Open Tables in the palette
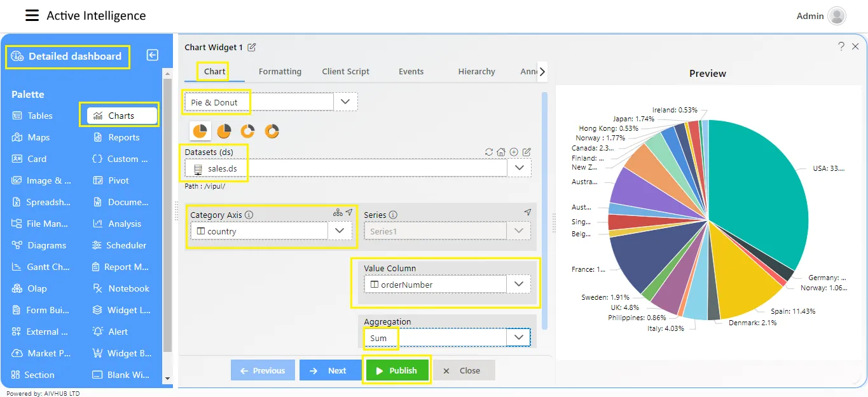The height and width of the screenshot is (397, 868). pos(32,116)
